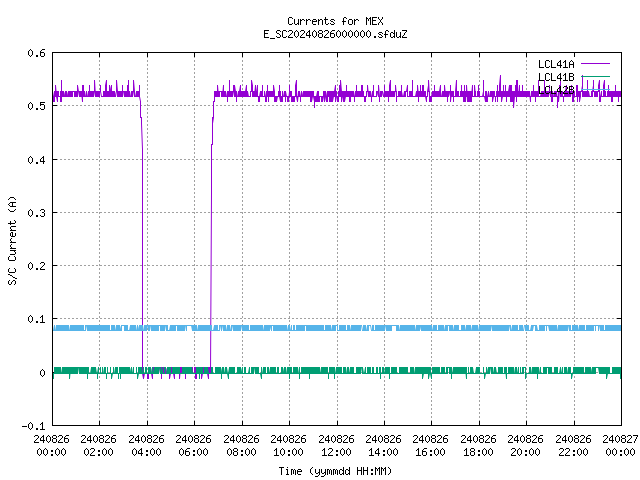640x480 pixels.
Task: Click the chart title 'Currents for MEX'
Action: [335, 21]
